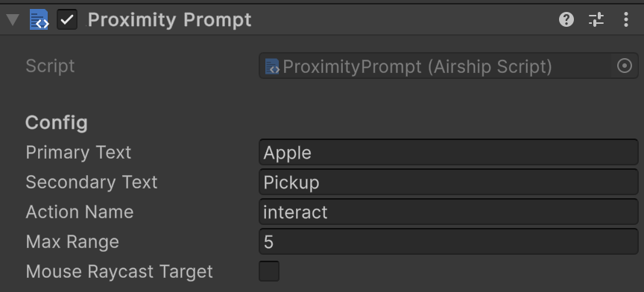Image resolution: width=644 pixels, height=292 pixels.
Task: Click into the Max Range value field
Action: click(x=449, y=241)
